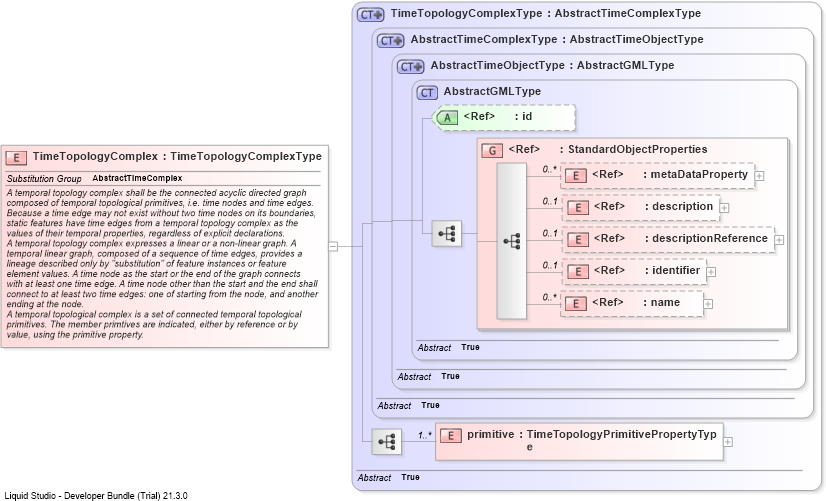Viewport: 826px width, 501px height.
Task: Click the E icon of primitive element
Action: pyautogui.click(x=450, y=436)
